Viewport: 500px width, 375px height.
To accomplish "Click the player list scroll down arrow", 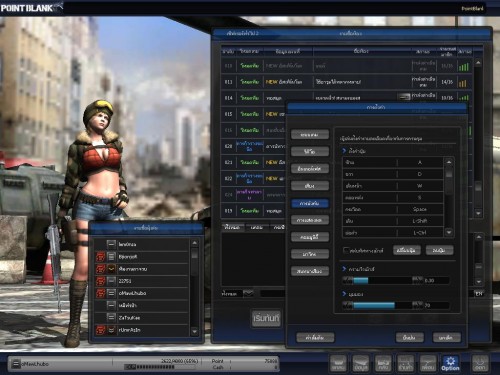I will 194,331.
